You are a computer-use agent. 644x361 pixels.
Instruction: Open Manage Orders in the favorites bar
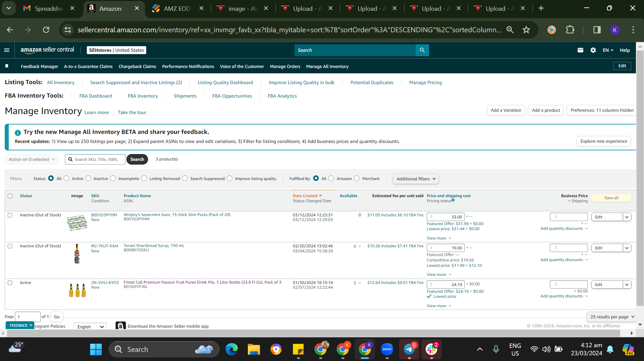tap(285, 66)
